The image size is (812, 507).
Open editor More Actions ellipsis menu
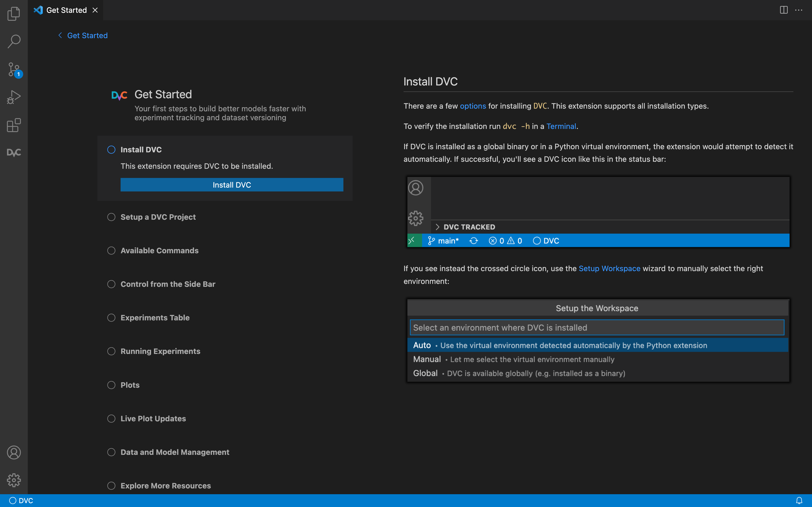click(798, 10)
